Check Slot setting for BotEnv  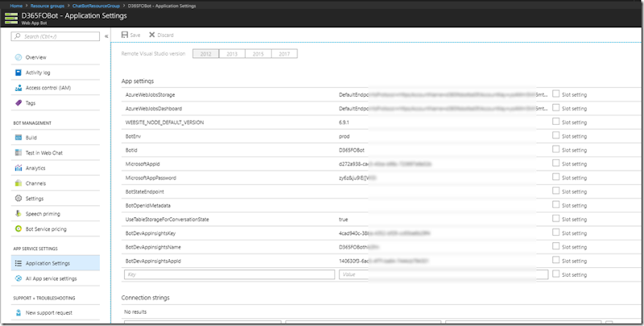click(555, 135)
